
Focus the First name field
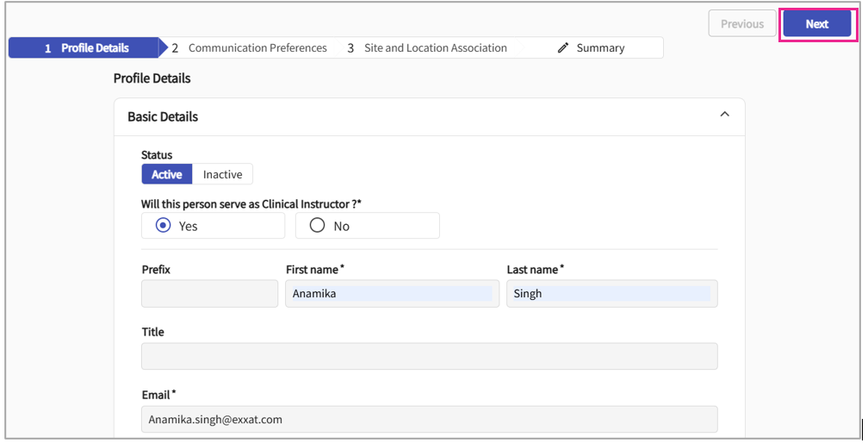pos(392,294)
